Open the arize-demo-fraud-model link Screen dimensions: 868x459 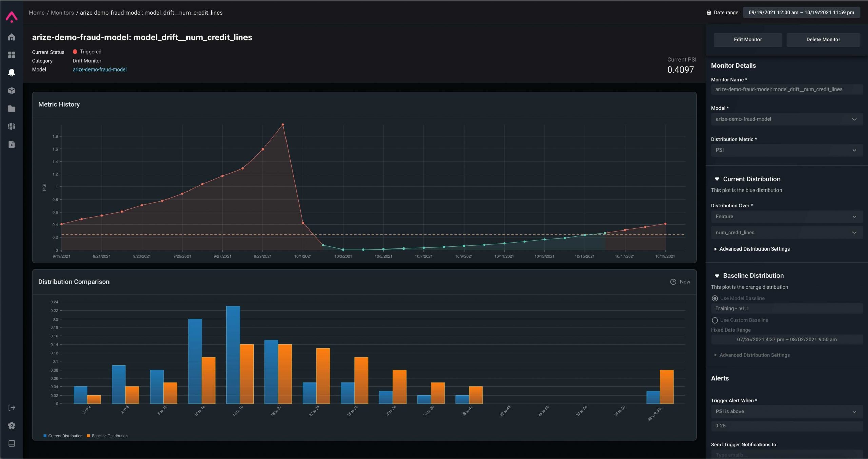(x=99, y=69)
